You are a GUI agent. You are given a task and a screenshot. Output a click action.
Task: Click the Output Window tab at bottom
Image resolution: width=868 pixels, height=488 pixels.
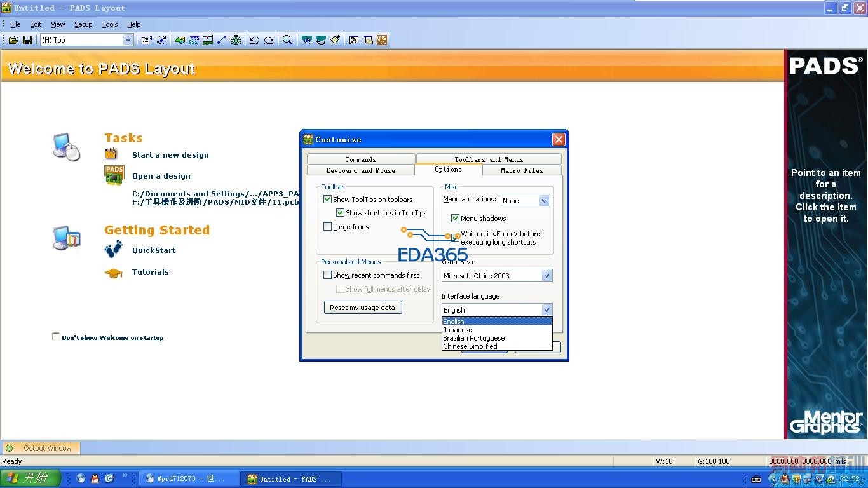click(41, 448)
